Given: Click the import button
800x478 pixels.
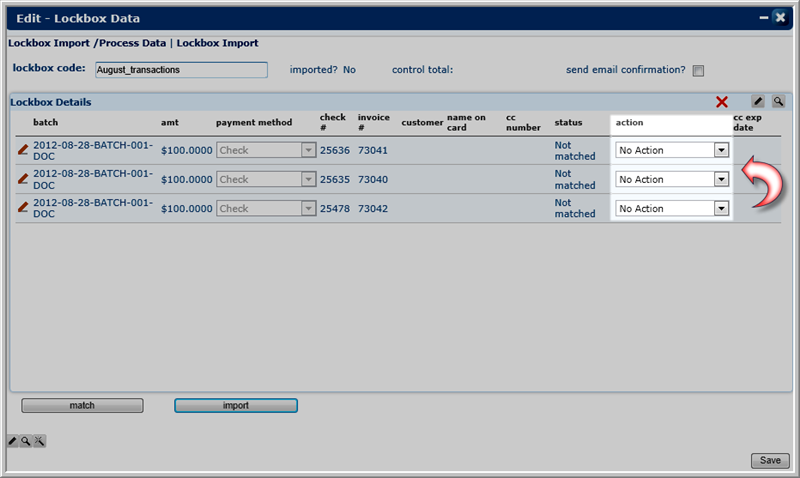Looking at the screenshot, I should point(236,406).
